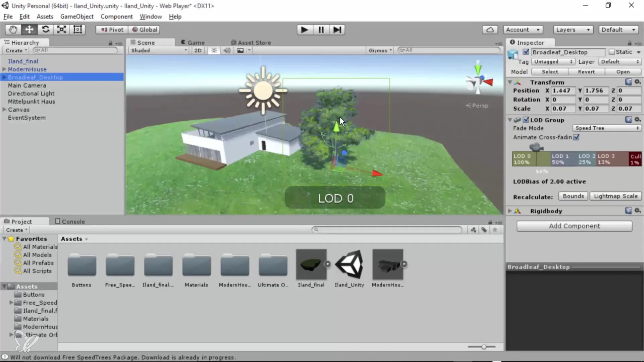Click the Lightmap Scale button
Viewport: 644px width, 362px height.
[615, 196]
